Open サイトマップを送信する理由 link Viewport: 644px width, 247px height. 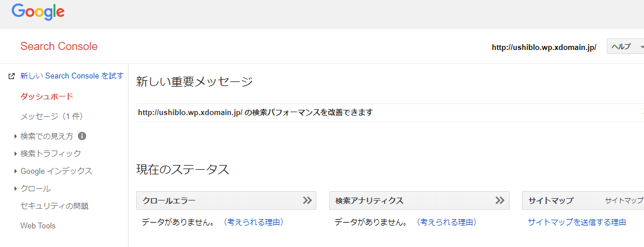point(577,223)
